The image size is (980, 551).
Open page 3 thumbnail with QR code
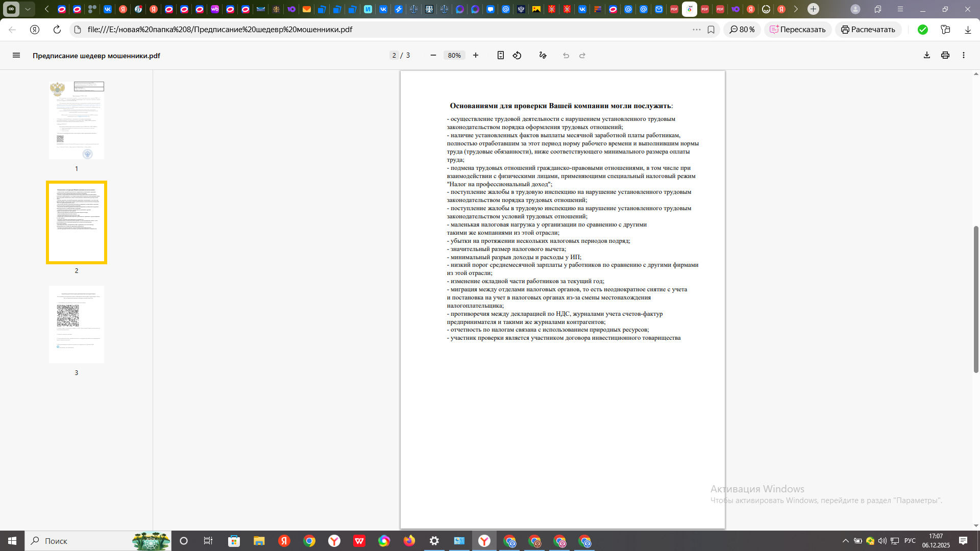[77, 324]
